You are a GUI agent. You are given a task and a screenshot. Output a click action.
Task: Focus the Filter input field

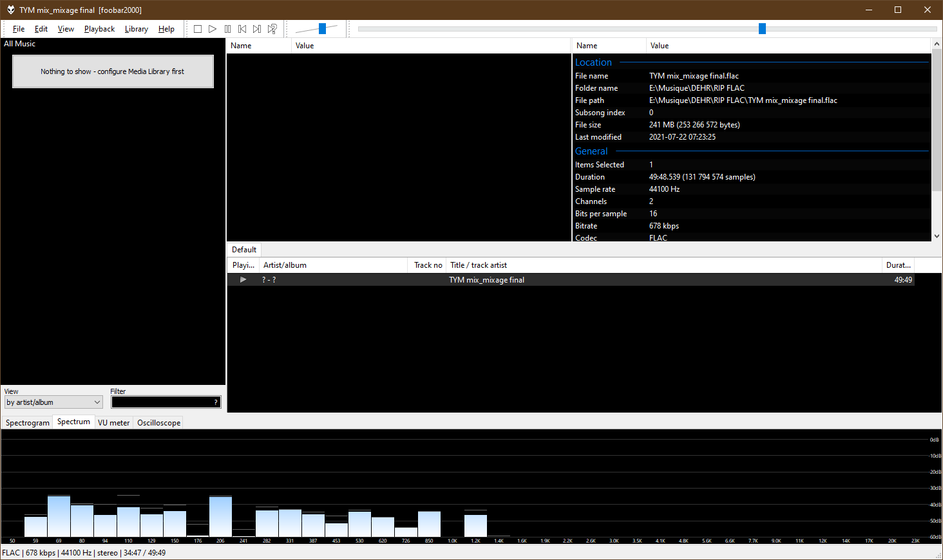[166, 402]
